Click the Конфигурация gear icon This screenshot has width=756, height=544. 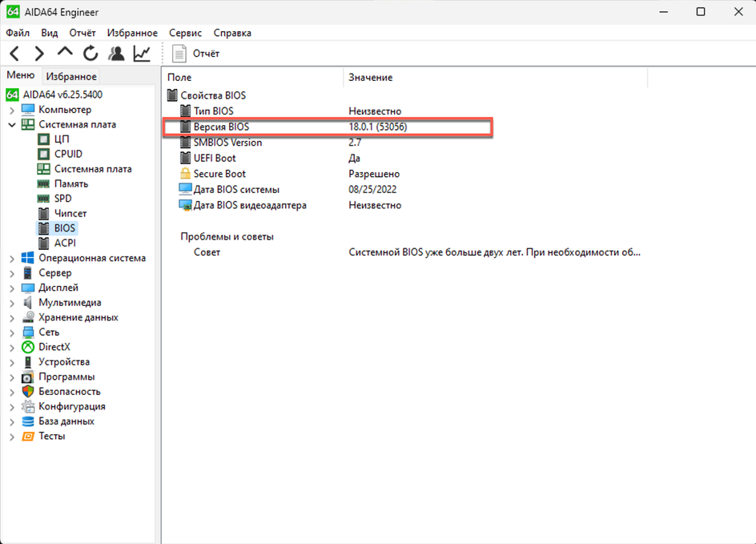[28, 406]
